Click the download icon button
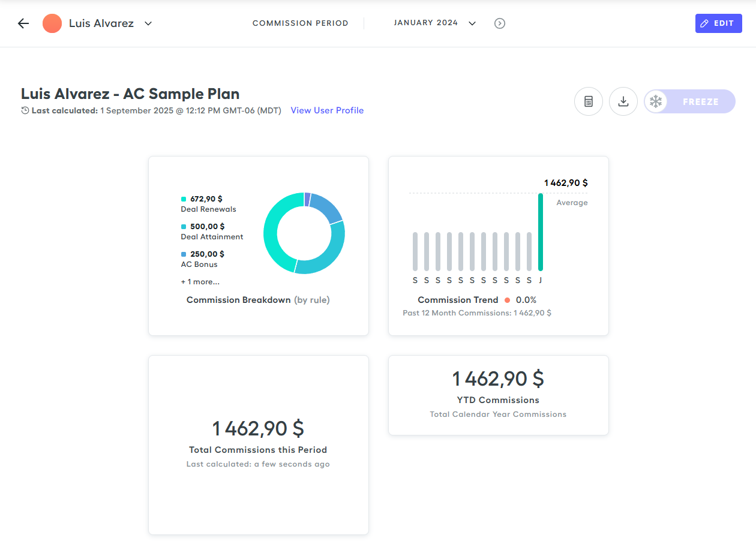The width and height of the screenshot is (756, 547). pyautogui.click(x=623, y=101)
